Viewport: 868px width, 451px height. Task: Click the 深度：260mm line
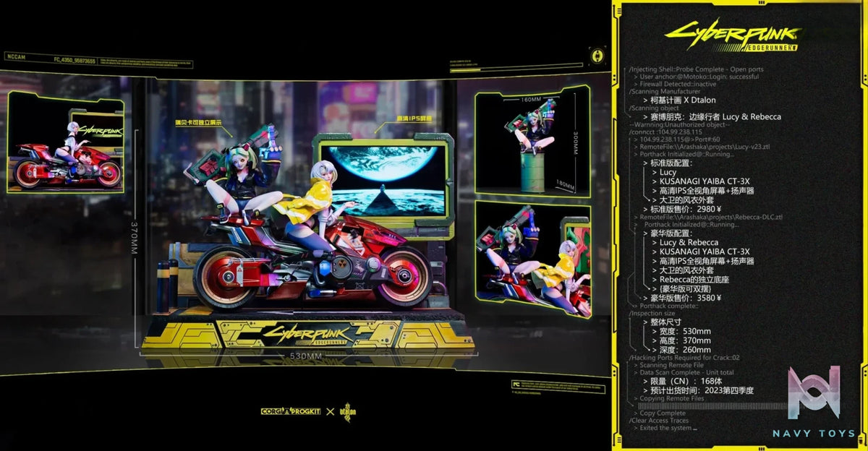[681, 350]
